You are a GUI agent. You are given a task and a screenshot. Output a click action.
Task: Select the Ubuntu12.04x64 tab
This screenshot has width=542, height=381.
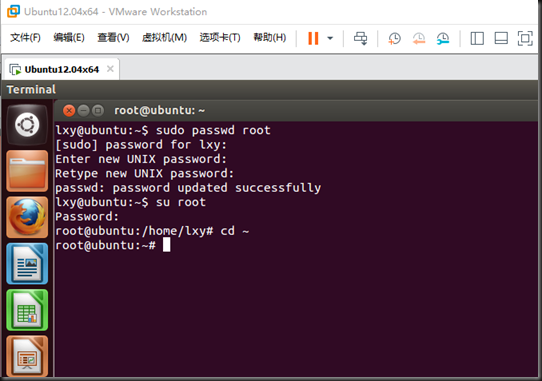62,69
